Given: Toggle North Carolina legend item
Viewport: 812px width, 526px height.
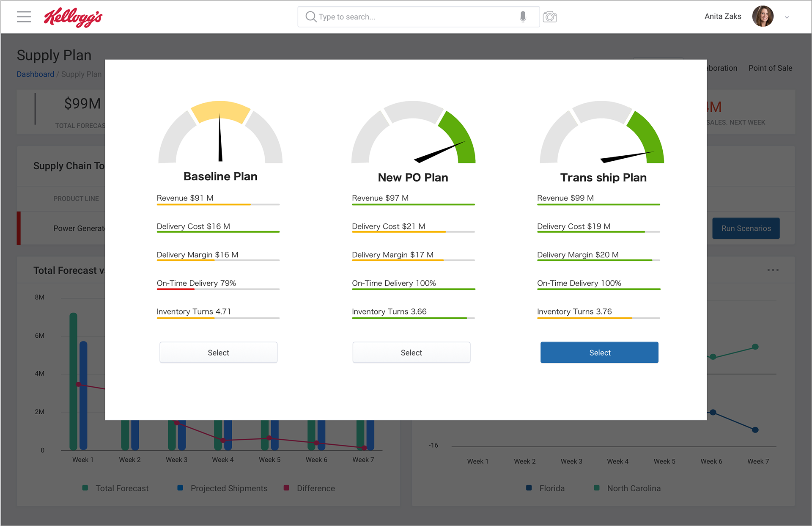Looking at the screenshot, I should (x=627, y=488).
